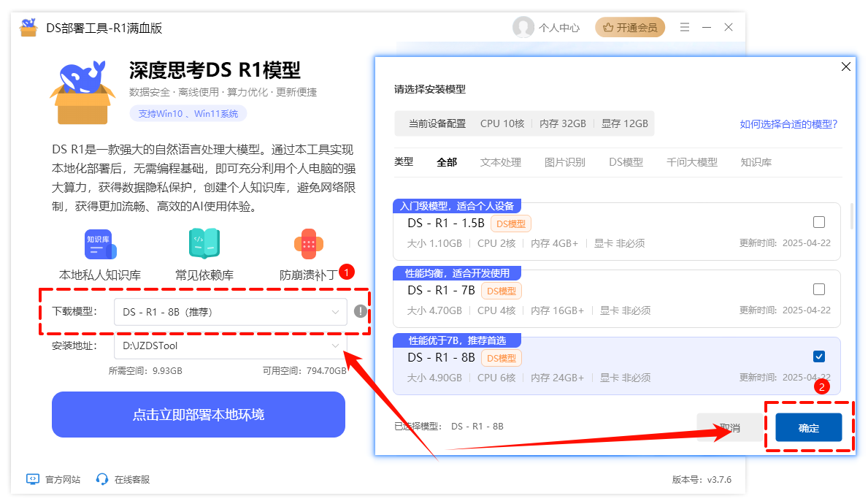
Task: Switch to the DS模型 filter tab
Action: (x=626, y=162)
